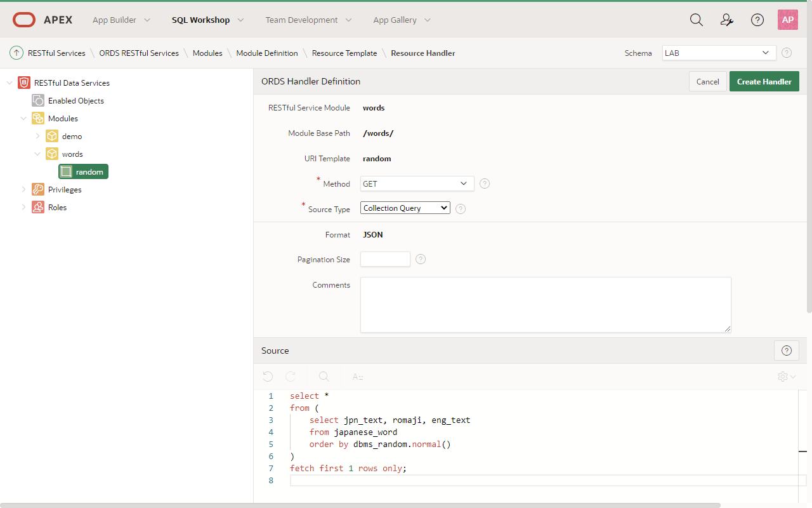Click the demo module cube icon
The image size is (812, 508).
(52, 136)
